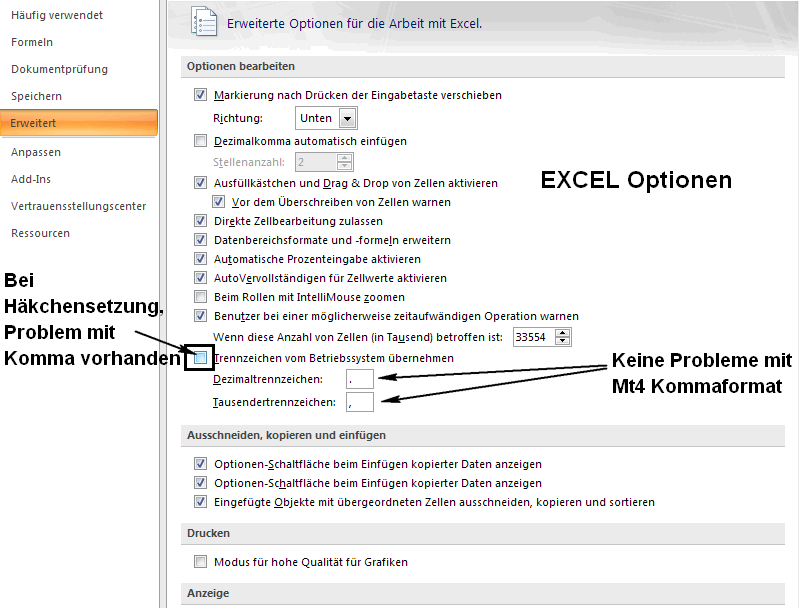Viewport: 799px width, 608px height.
Task: Toggle Eingefügte Objekte mit übergeordneten Zellen checkbox
Action: pyautogui.click(x=200, y=501)
